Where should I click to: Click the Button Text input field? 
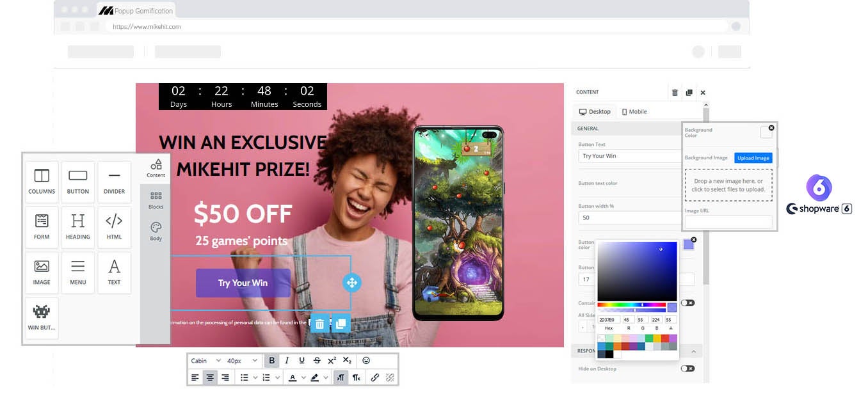click(x=630, y=156)
